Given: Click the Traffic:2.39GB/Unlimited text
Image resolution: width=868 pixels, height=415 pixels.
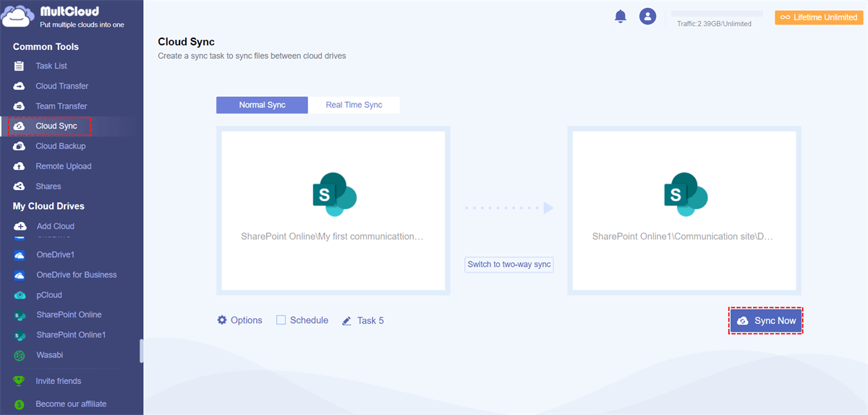Looking at the screenshot, I should click(x=714, y=24).
